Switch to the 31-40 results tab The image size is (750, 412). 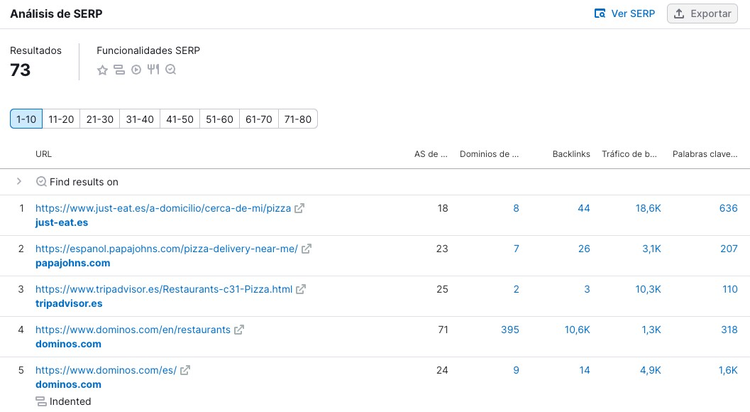(140, 119)
